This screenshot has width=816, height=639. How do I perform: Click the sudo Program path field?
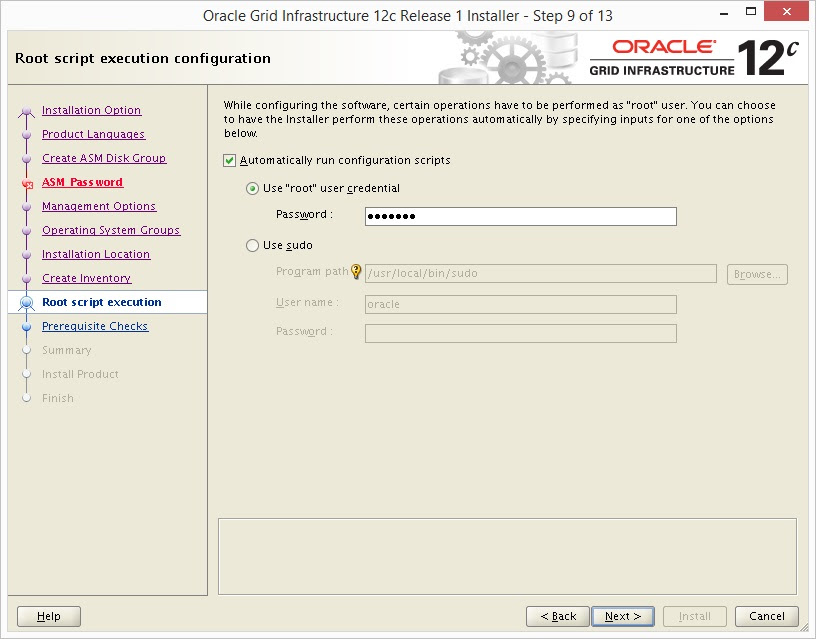(541, 273)
